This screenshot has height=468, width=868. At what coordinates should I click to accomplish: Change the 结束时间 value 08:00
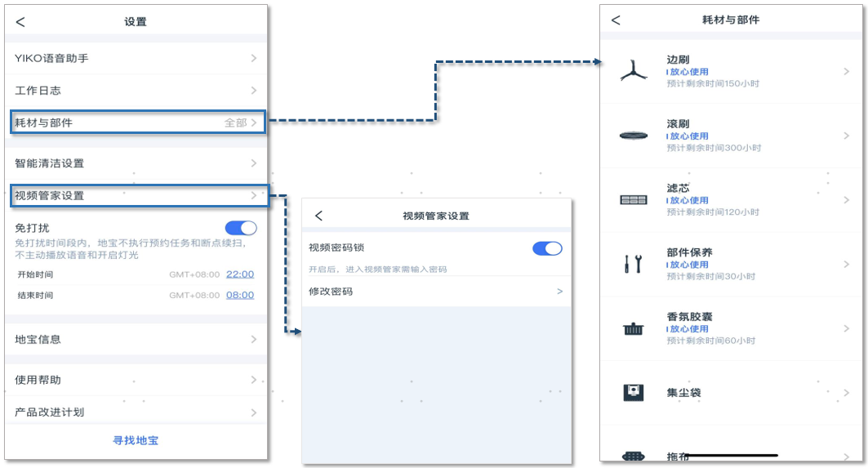point(239,295)
